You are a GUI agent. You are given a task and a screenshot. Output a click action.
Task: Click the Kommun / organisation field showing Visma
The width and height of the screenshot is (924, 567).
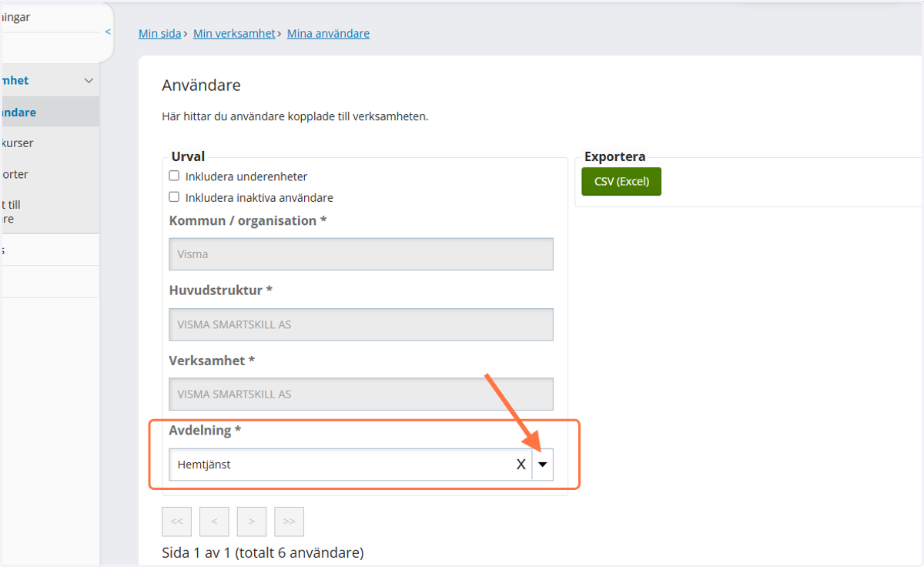361,254
